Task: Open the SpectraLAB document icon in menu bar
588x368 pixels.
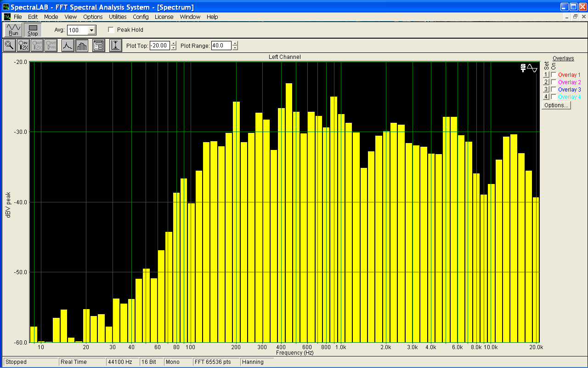Action: click(x=7, y=17)
